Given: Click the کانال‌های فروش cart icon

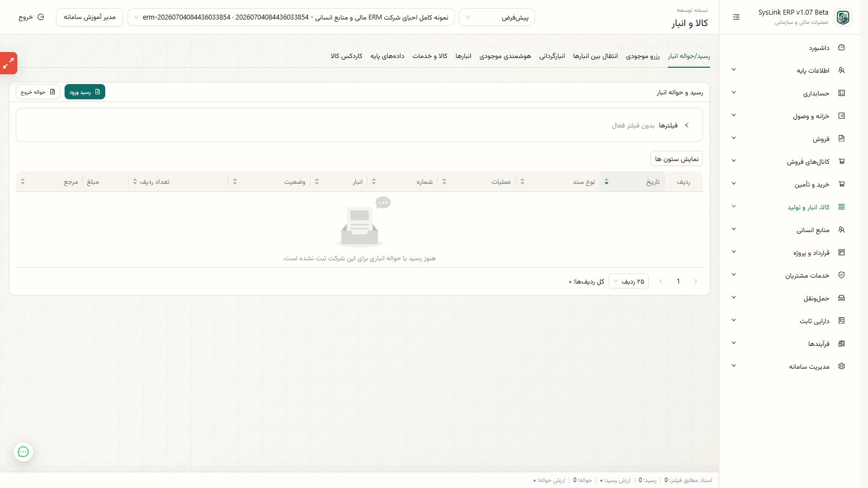Looking at the screenshot, I should pos(841,162).
